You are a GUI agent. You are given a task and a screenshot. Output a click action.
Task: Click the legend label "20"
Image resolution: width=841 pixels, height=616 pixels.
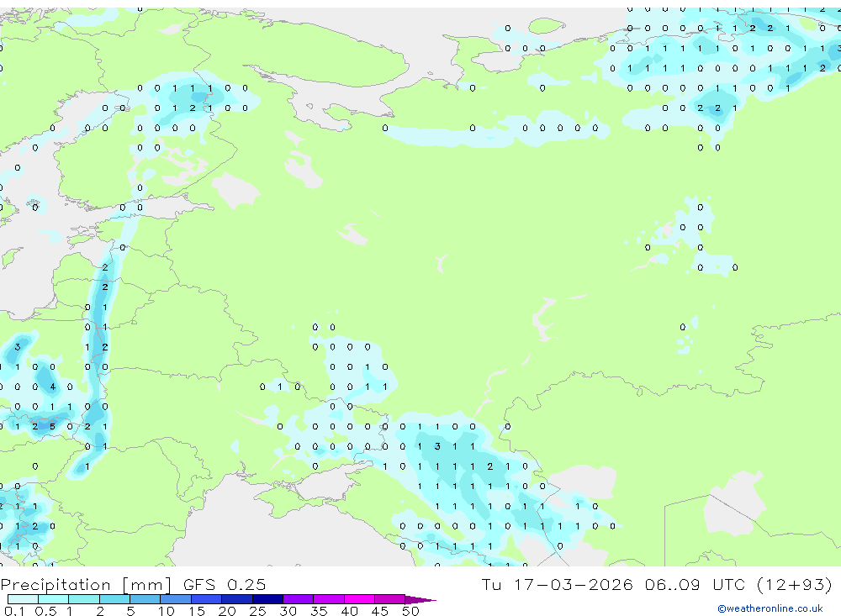227,611
